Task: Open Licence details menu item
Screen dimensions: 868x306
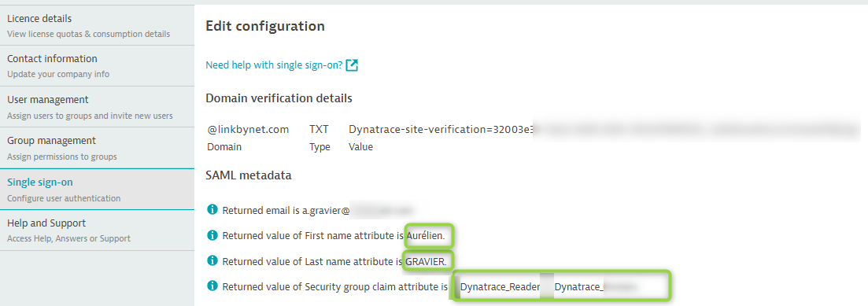Action: (x=97, y=25)
